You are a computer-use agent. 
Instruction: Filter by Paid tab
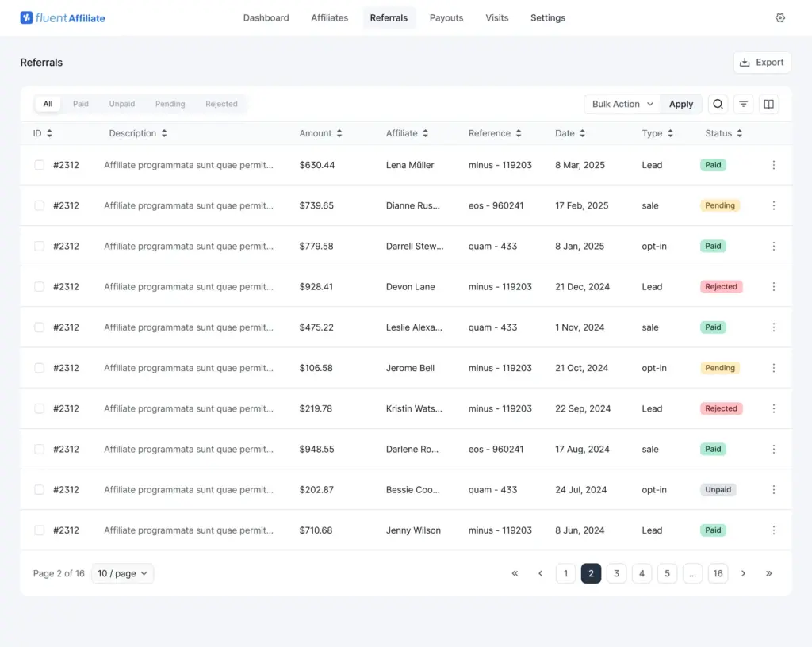coord(81,104)
